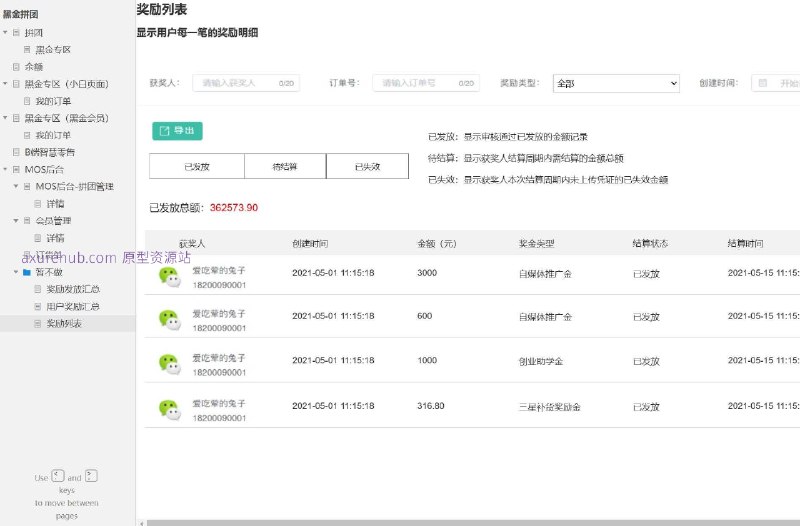Image resolution: width=800 pixels, height=526 pixels.
Task: Click the 三星补贴奖励金 bonus type cell
Action: pos(549,407)
